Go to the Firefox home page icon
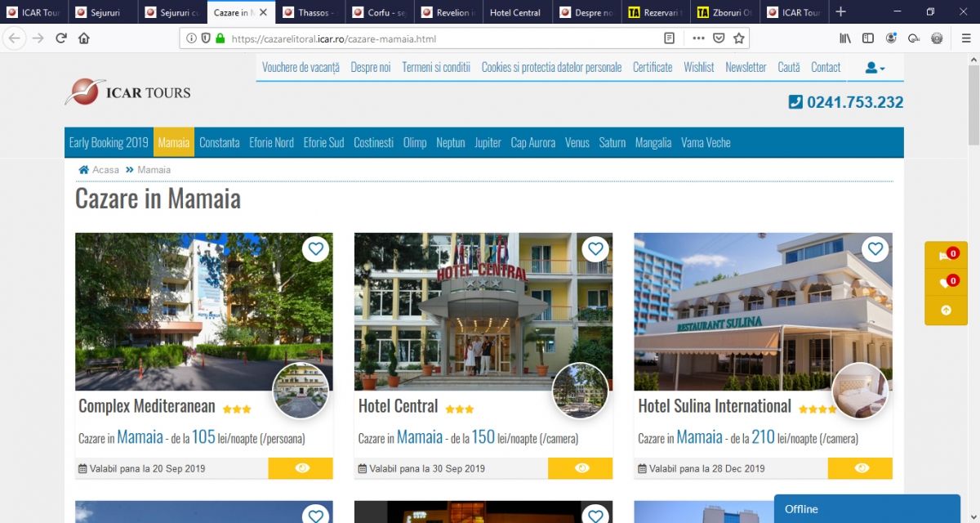Viewport: 980px width, 523px height. (83, 38)
